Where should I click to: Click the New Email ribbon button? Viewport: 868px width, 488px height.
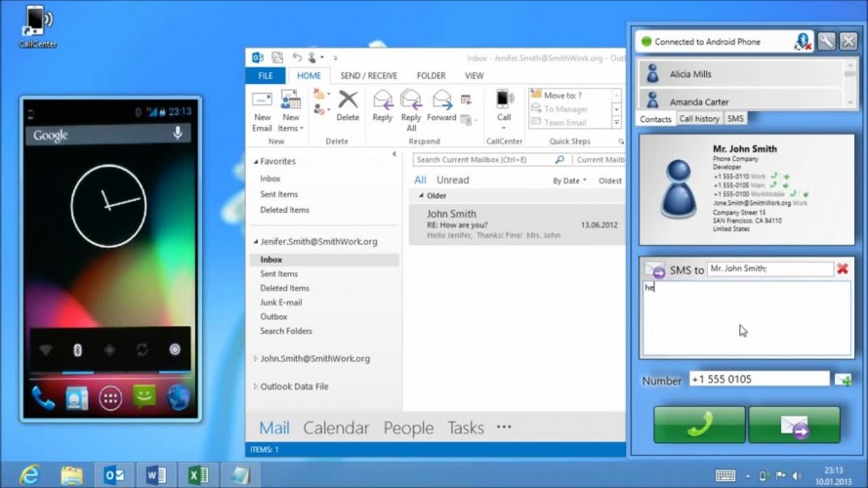[x=262, y=111]
